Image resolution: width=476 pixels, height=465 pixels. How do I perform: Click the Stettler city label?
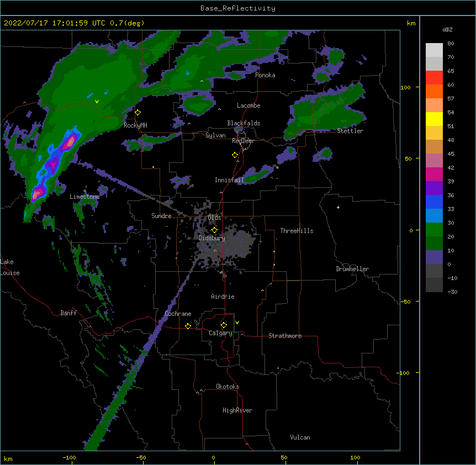[x=350, y=131]
